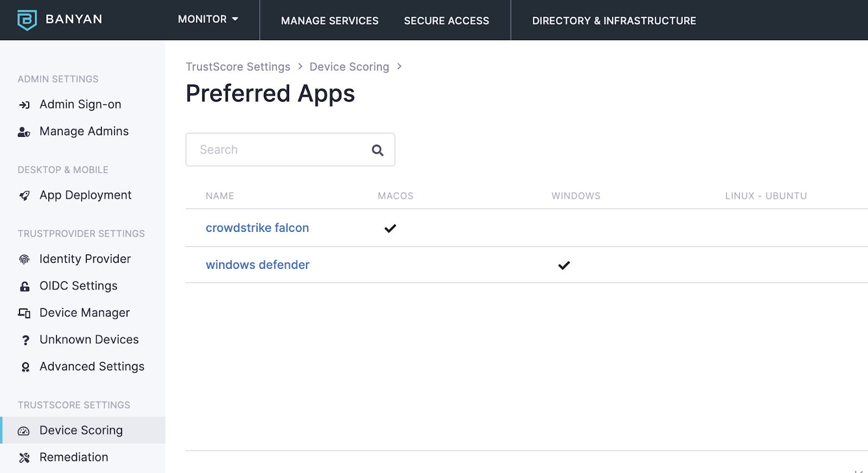Click the macOS checkmark for crowdstrike falcon
Image resolution: width=868 pixels, height=473 pixels.
point(390,229)
